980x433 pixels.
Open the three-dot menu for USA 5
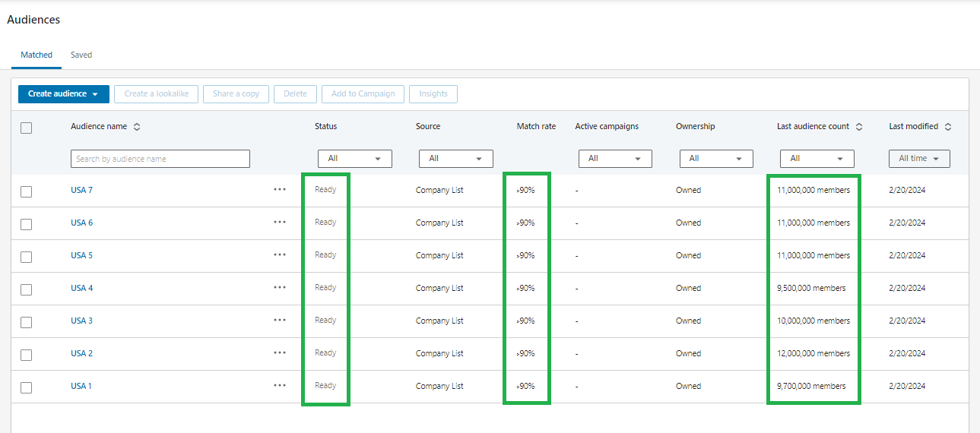tap(280, 255)
